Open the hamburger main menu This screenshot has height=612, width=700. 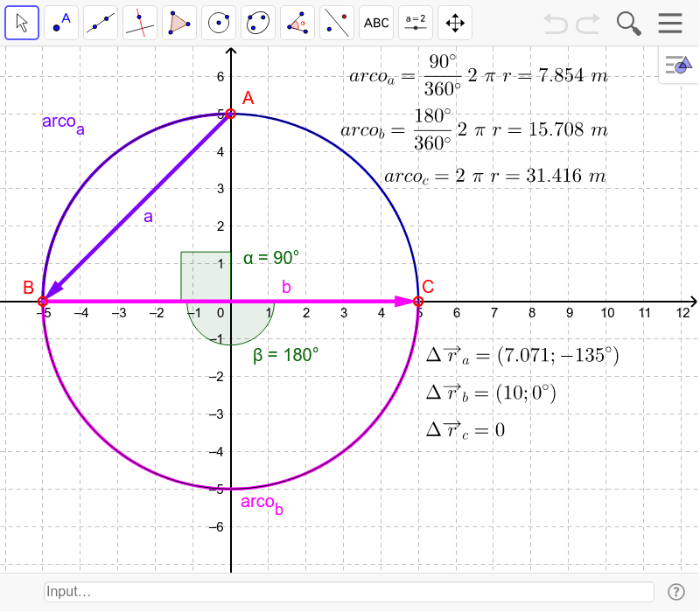tap(670, 24)
